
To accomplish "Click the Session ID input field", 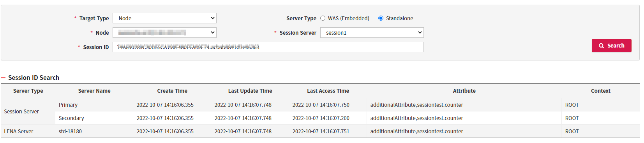I will 268,47.
